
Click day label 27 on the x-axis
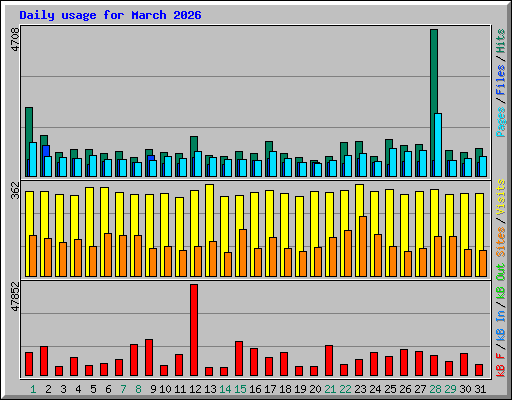(420, 389)
